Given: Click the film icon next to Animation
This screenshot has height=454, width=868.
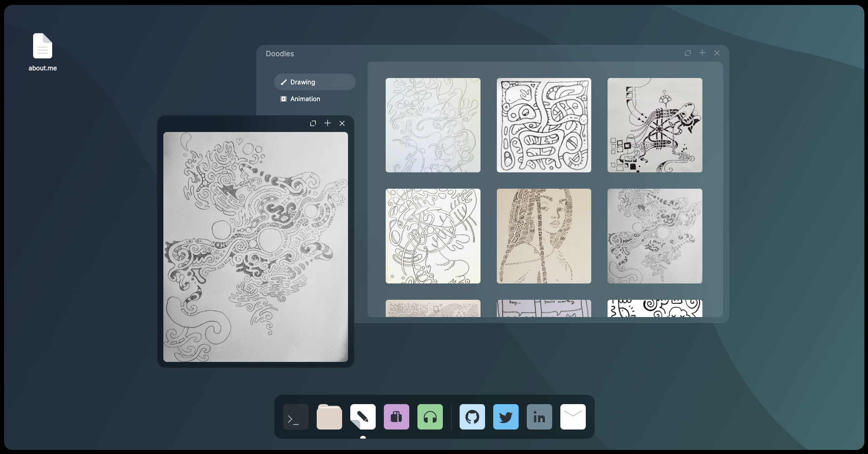Looking at the screenshot, I should [x=284, y=99].
